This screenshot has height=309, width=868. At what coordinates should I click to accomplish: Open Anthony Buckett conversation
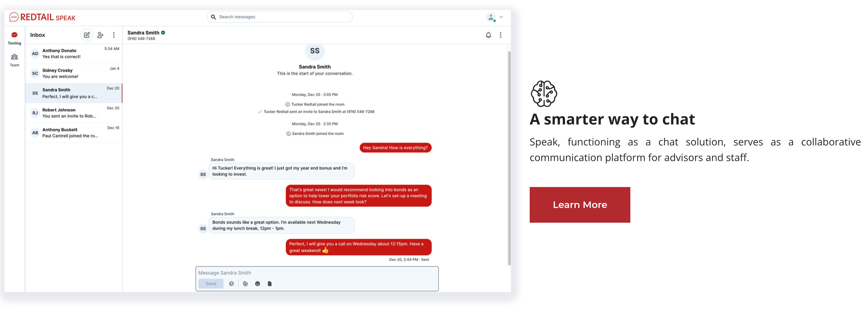click(74, 133)
